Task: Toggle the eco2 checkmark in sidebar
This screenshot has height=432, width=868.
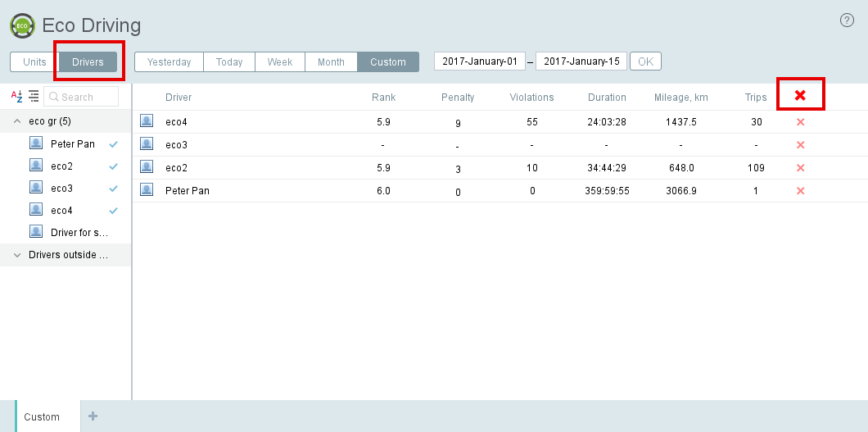Action: pos(114,166)
